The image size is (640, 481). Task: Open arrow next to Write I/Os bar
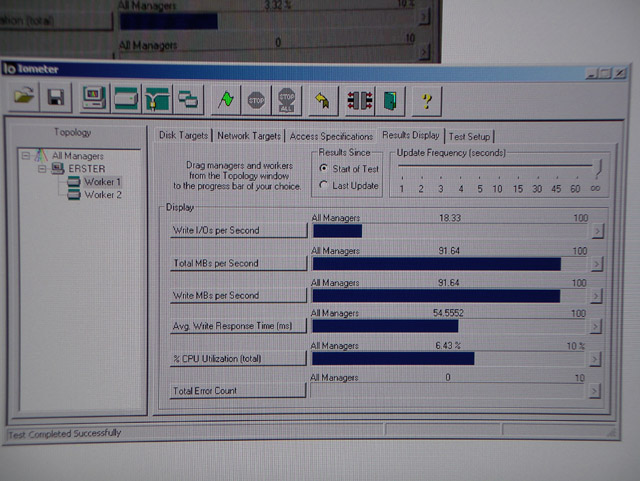tap(597, 232)
